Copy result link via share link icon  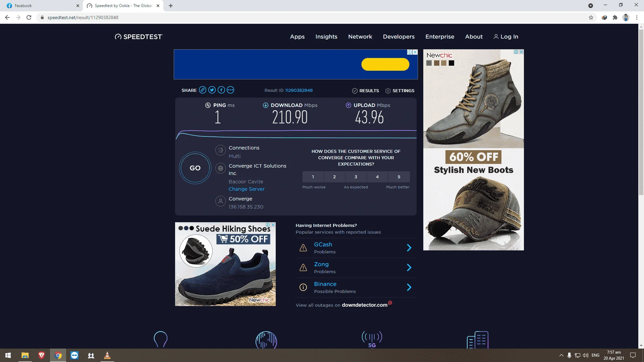[203, 90]
